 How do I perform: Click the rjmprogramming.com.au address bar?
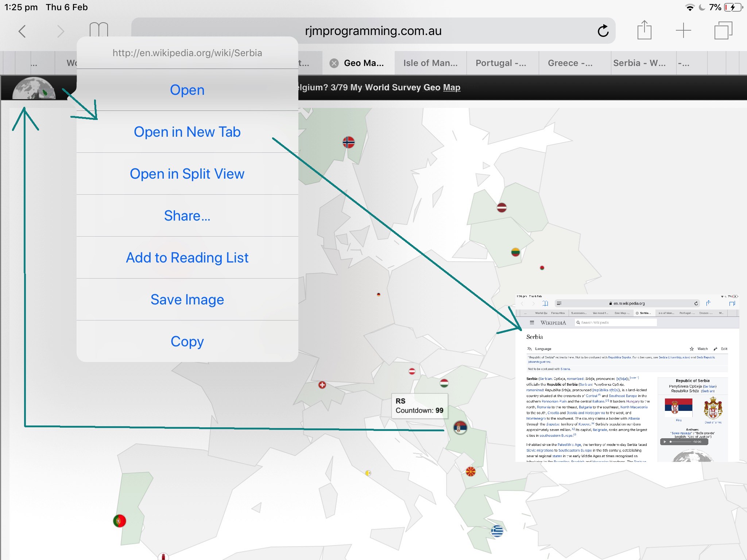373,31
